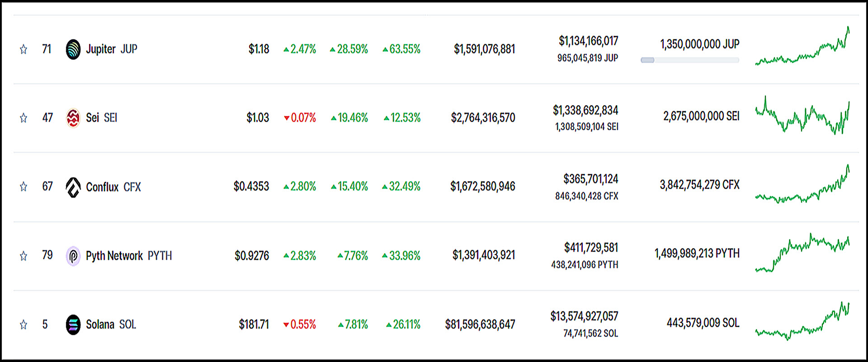Click the Jupiter coin logo icon
The height and width of the screenshot is (362, 868).
pyautogui.click(x=73, y=49)
